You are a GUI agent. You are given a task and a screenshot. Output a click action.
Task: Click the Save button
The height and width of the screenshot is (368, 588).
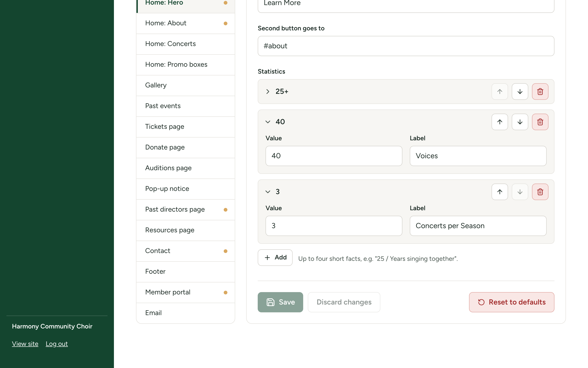point(280,302)
